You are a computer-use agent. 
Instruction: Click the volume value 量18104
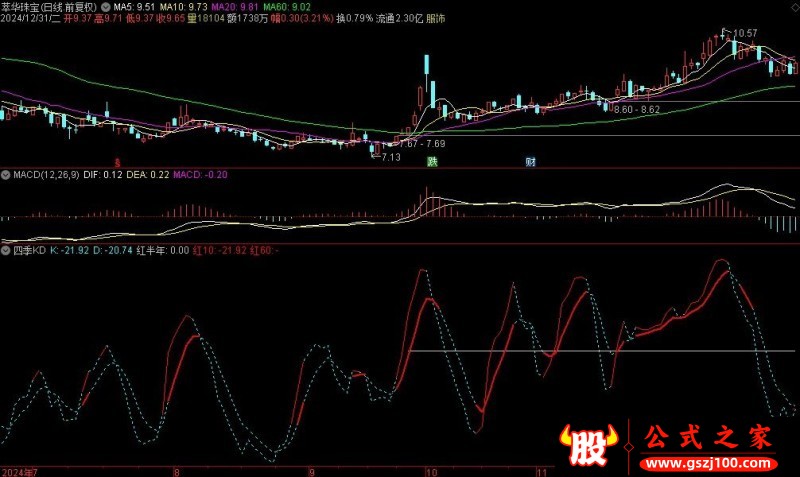pyautogui.click(x=206, y=19)
